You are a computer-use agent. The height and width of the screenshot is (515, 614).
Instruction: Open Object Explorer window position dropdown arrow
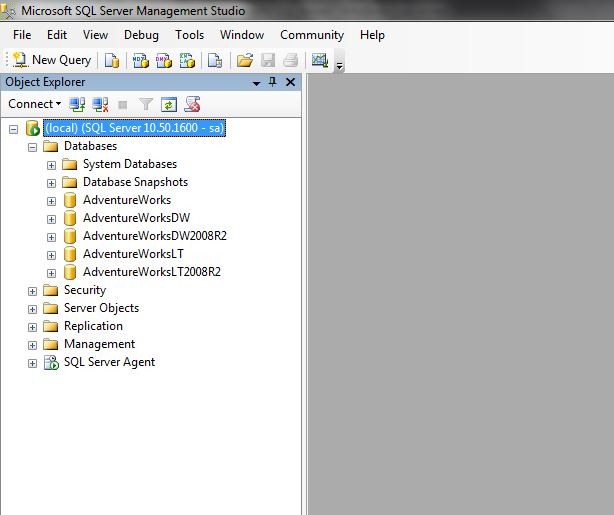pyautogui.click(x=256, y=83)
